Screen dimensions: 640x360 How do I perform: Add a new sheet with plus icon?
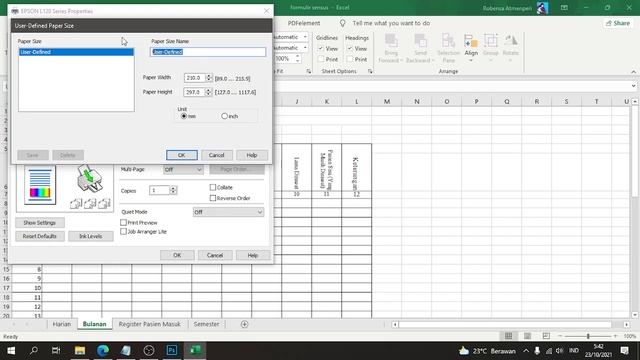[244, 324]
